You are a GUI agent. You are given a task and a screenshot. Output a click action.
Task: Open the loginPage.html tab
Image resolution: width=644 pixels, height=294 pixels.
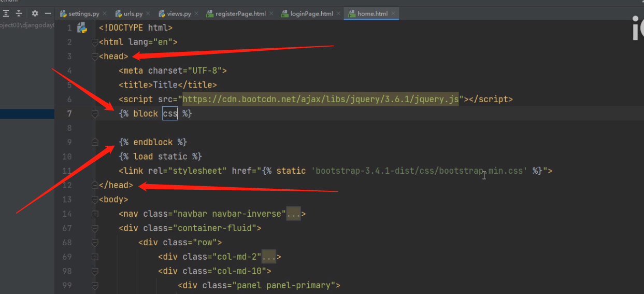(310, 14)
